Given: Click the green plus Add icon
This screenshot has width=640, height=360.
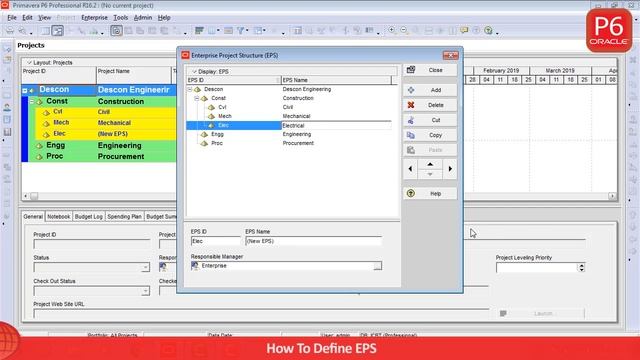Looking at the screenshot, I should [411, 90].
